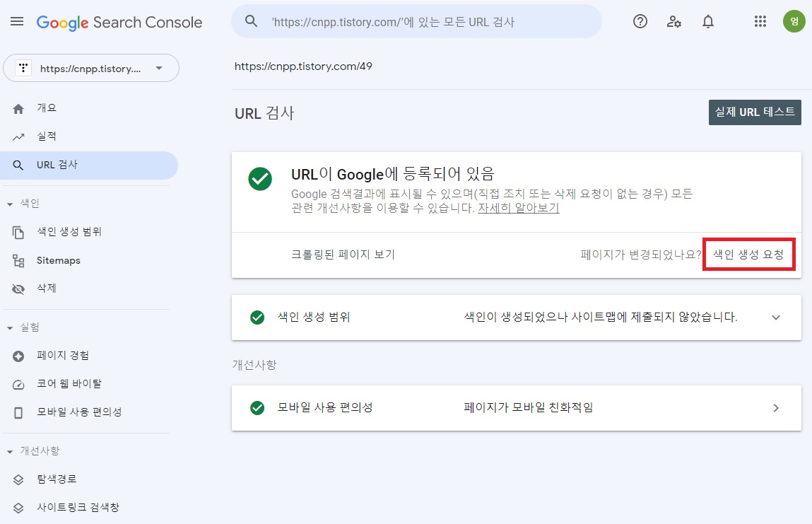The height and width of the screenshot is (524, 812).
Task: Click the home icon beside 개요
Action: coord(18,108)
